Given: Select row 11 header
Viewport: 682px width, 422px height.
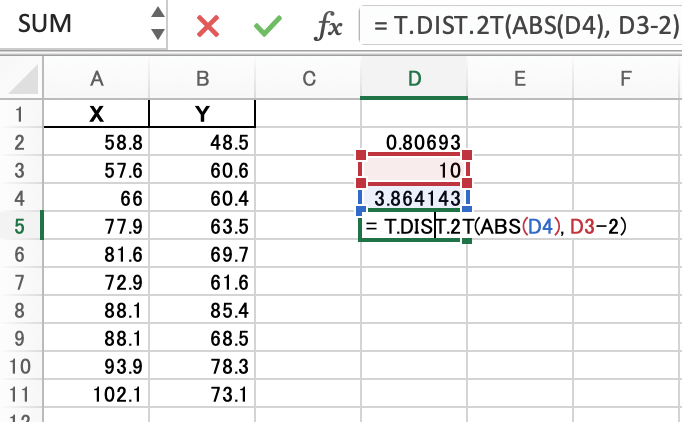Looking at the screenshot, I should tap(21, 395).
